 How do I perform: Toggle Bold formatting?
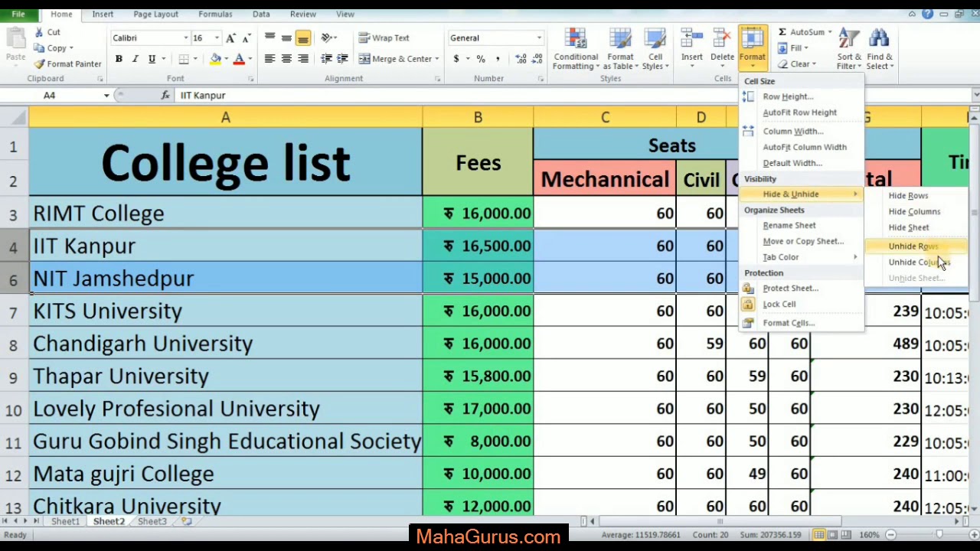pyautogui.click(x=119, y=59)
